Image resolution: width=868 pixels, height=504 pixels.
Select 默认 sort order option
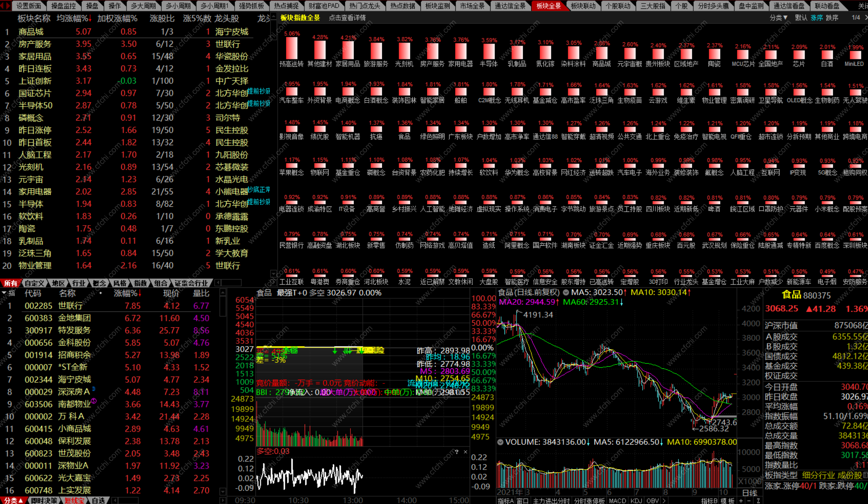[x=801, y=17]
